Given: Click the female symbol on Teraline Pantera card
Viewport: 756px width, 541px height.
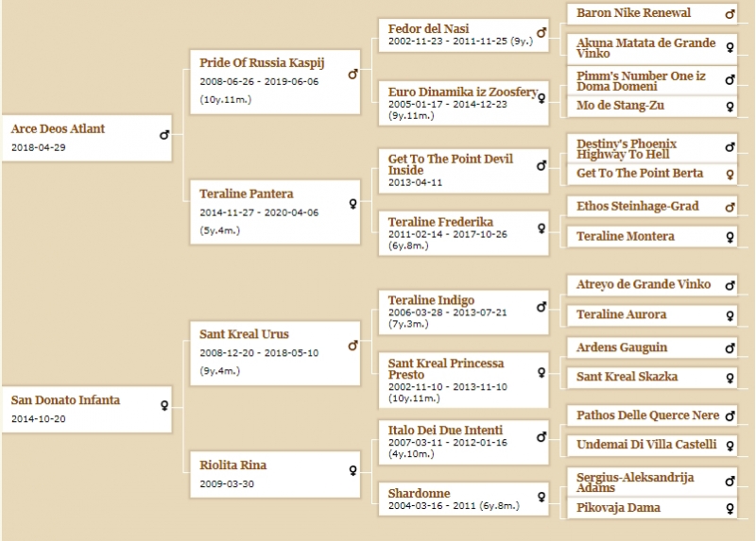Looking at the screenshot, I should tap(352, 204).
